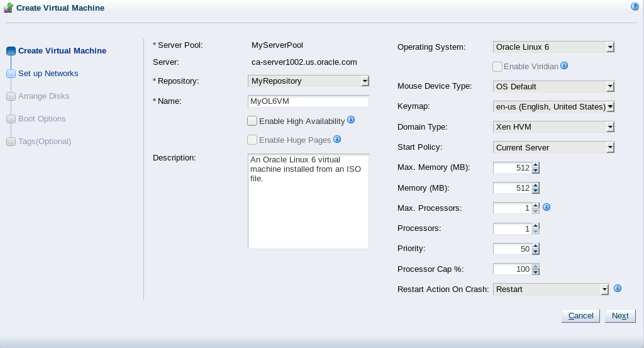
Task: Go to Tags(Optional) step
Action: [45, 142]
